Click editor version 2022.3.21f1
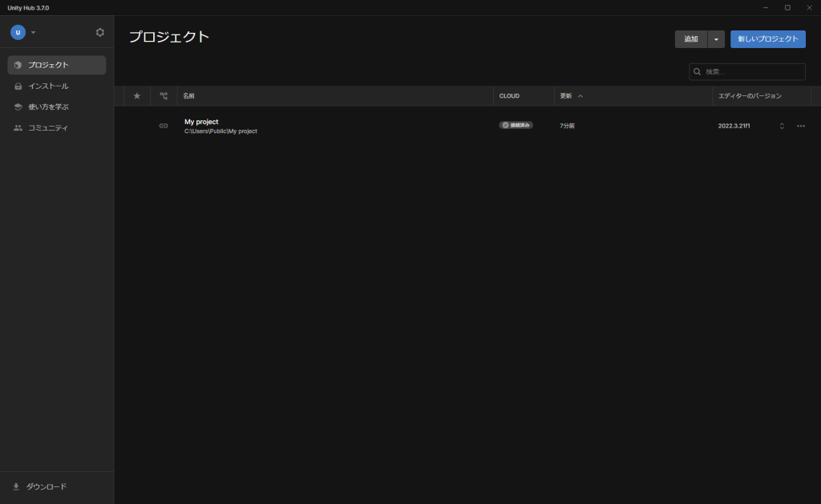 734,126
